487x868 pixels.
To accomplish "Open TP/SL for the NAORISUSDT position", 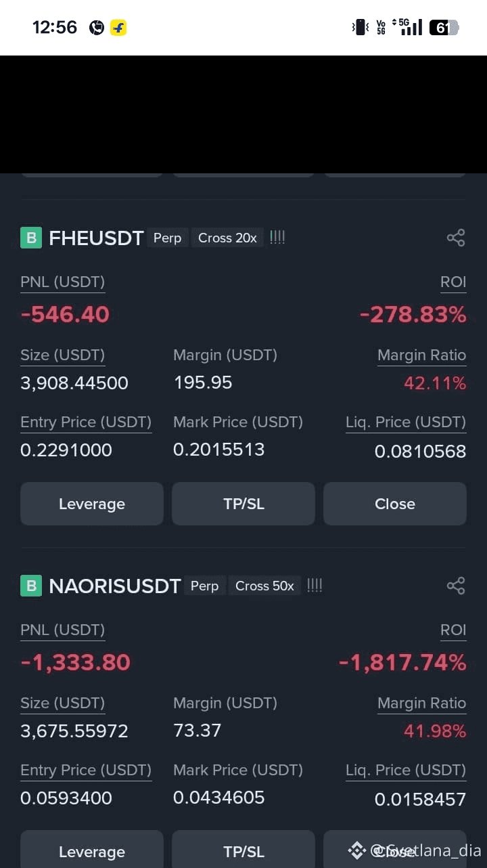I will [243, 849].
